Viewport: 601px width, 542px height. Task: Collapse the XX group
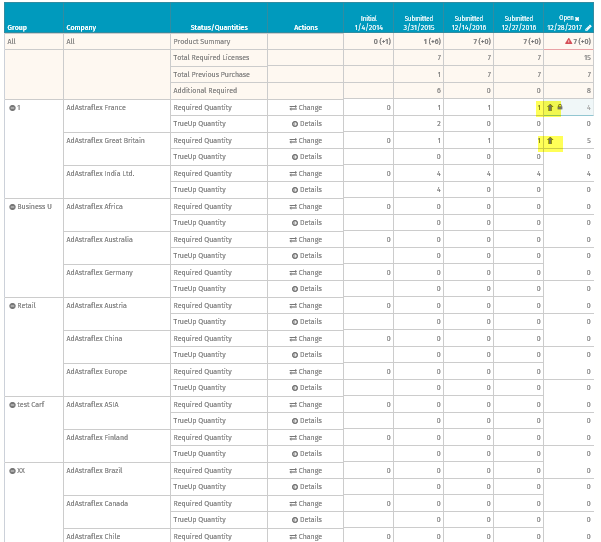11,471
